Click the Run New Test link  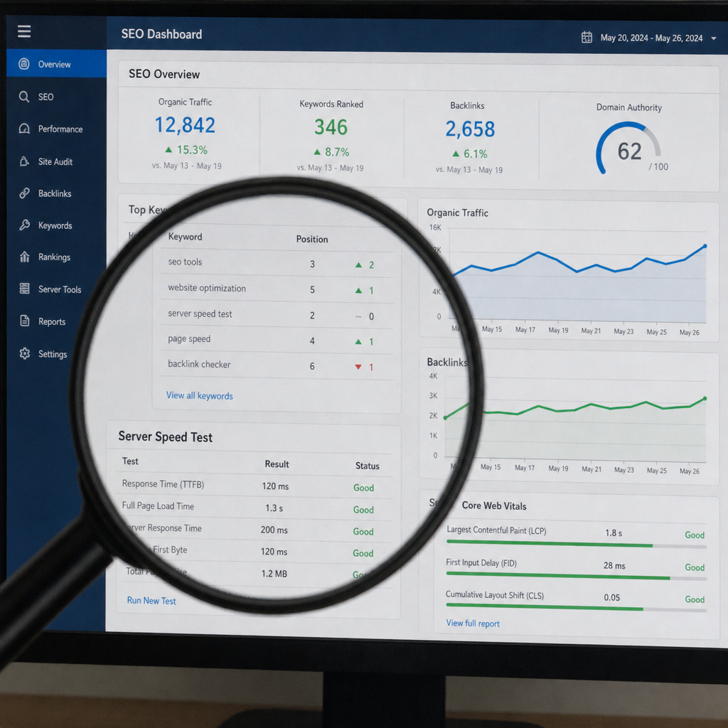pyautogui.click(x=151, y=600)
